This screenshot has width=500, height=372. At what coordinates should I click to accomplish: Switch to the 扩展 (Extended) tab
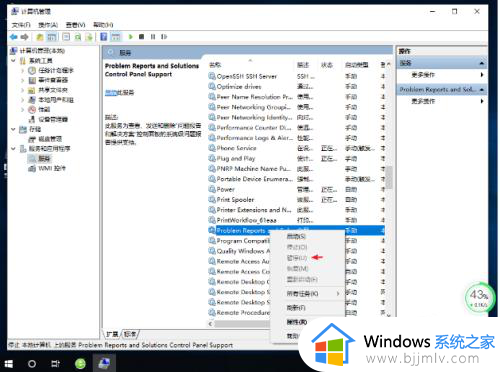(112, 334)
